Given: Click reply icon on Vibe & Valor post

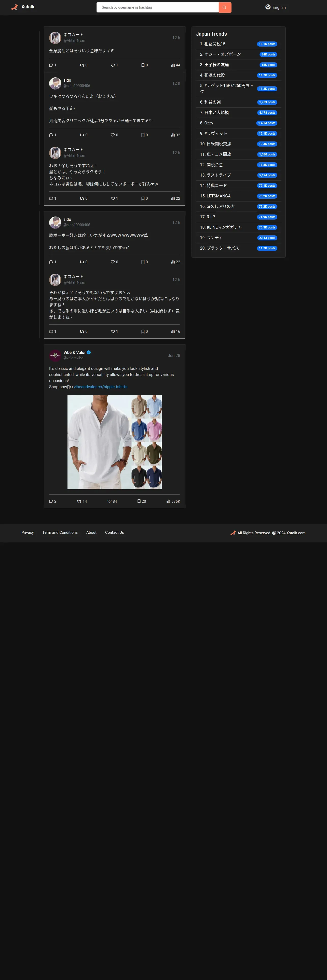Looking at the screenshot, I should point(51,501).
